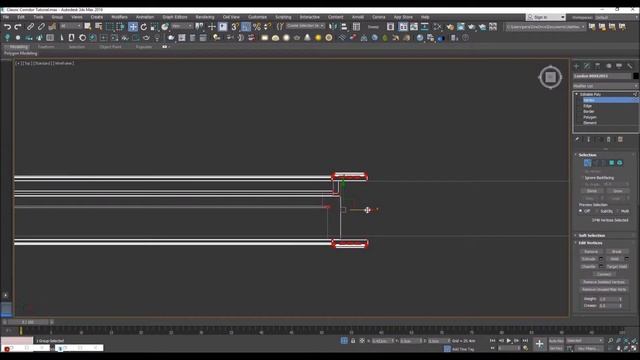Screen dimensions: 640x360
Task: Click the Undo arrow icon
Action: pyautogui.click(x=7, y=27)
